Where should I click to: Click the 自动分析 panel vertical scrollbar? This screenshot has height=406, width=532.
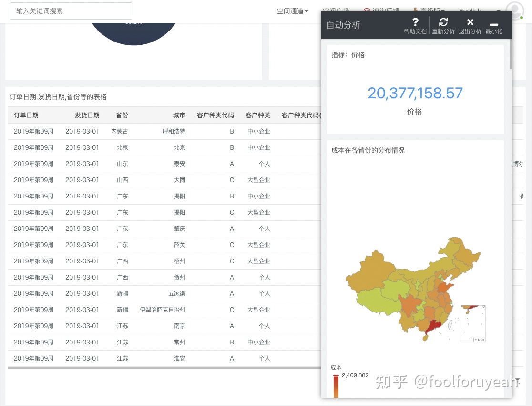tap(510, 54)
